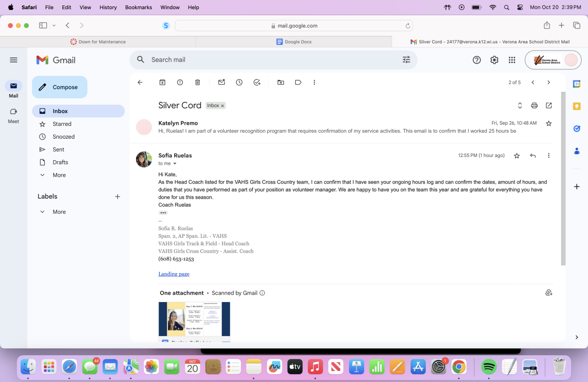The image size is (588, 382).
Task: Open Contacts in side panel
Action: pos(577,151)
